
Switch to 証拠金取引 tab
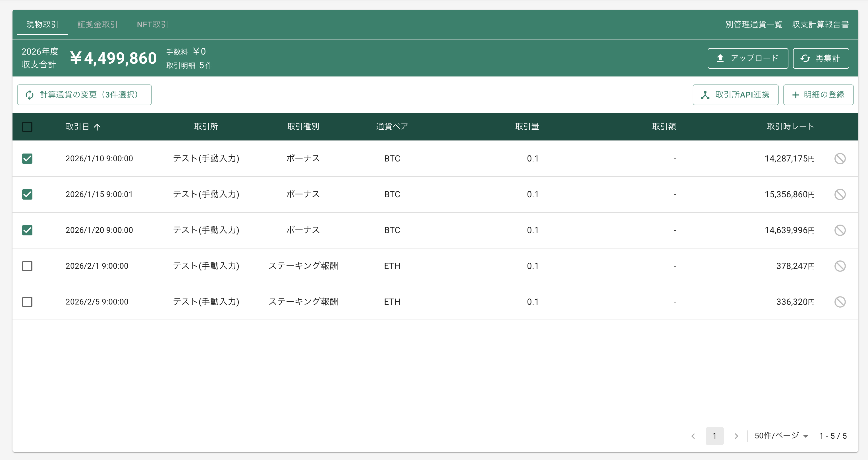point(97,24)
